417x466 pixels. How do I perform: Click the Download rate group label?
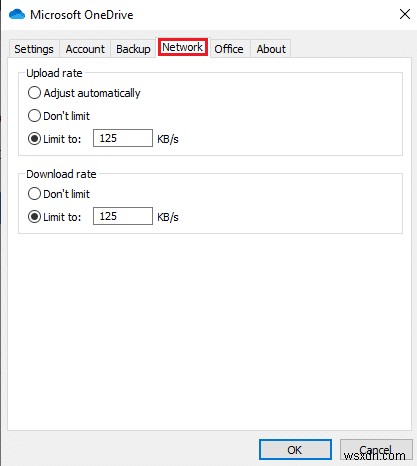[61, 174]
